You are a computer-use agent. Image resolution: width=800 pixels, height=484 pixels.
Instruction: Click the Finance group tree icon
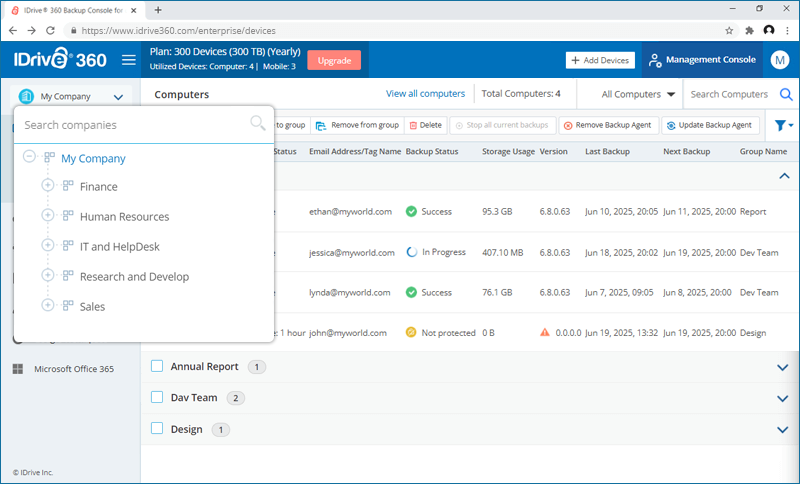(68, 186)
